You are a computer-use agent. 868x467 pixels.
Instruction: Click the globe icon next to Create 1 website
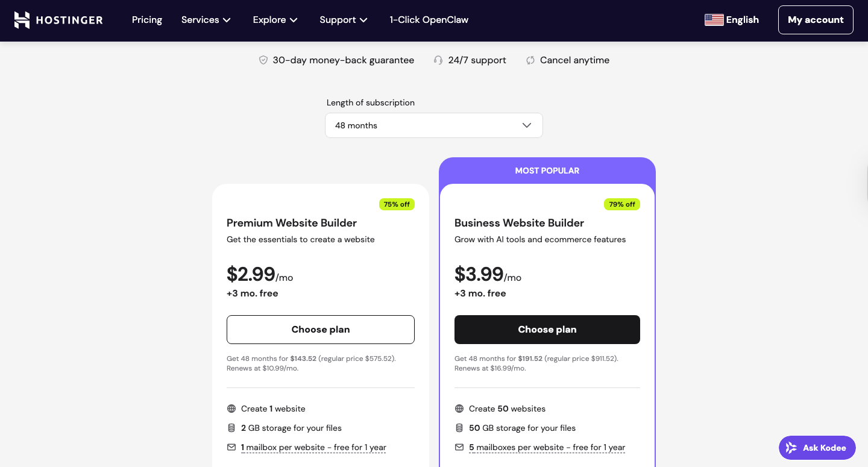pyautogui.click(x=231, y=409)
